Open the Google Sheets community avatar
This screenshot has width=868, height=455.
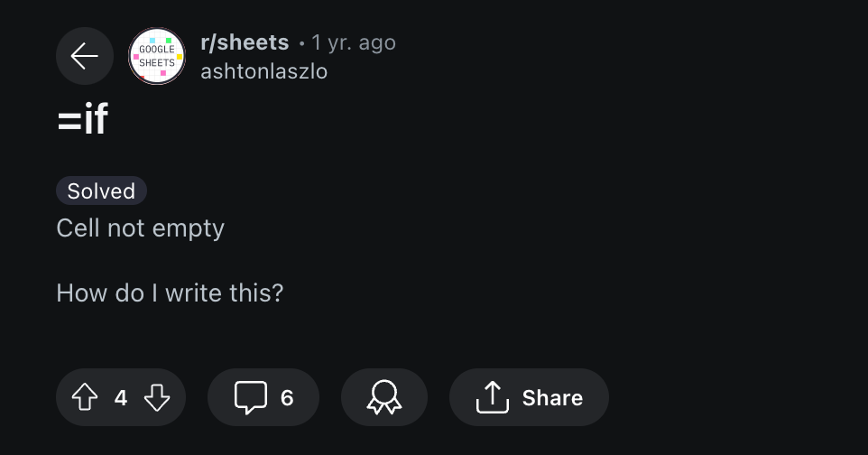[x=157, y=56]
